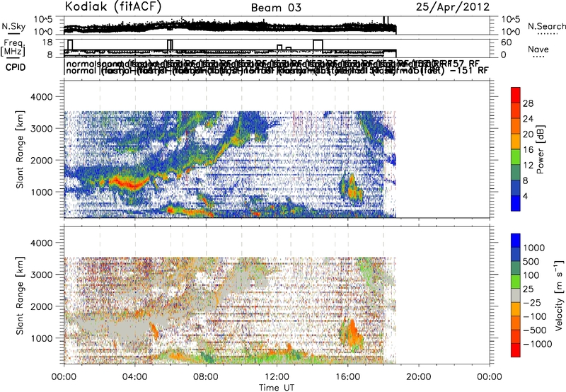
Task: Click the -151 RF CPID label
Action: (469, 70)
